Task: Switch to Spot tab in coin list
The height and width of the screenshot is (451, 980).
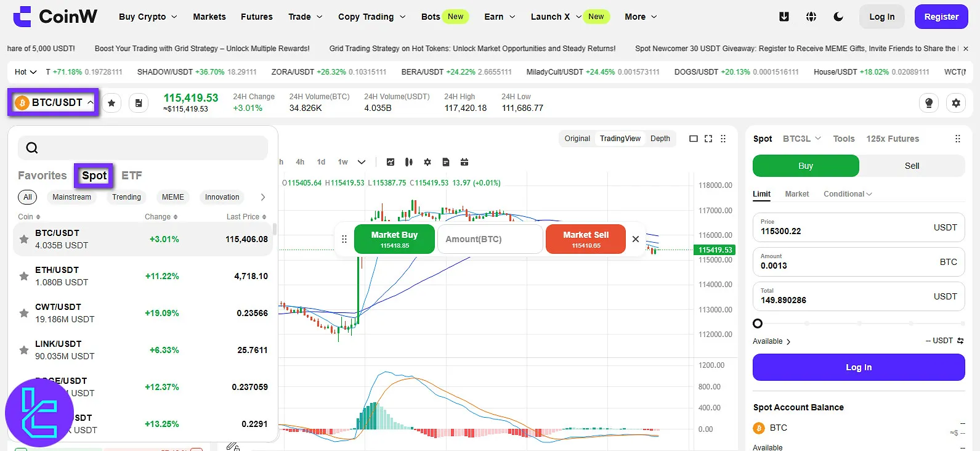Action: [x=94, y=176]
